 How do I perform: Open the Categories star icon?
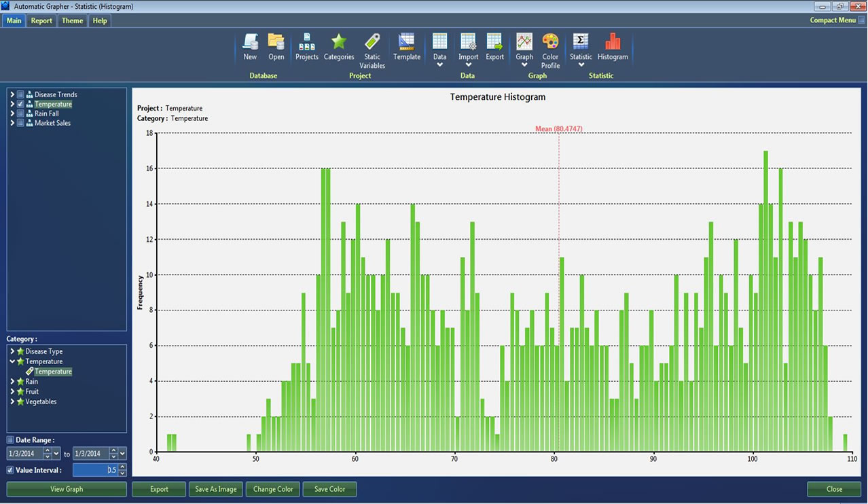tap(338, 41)
